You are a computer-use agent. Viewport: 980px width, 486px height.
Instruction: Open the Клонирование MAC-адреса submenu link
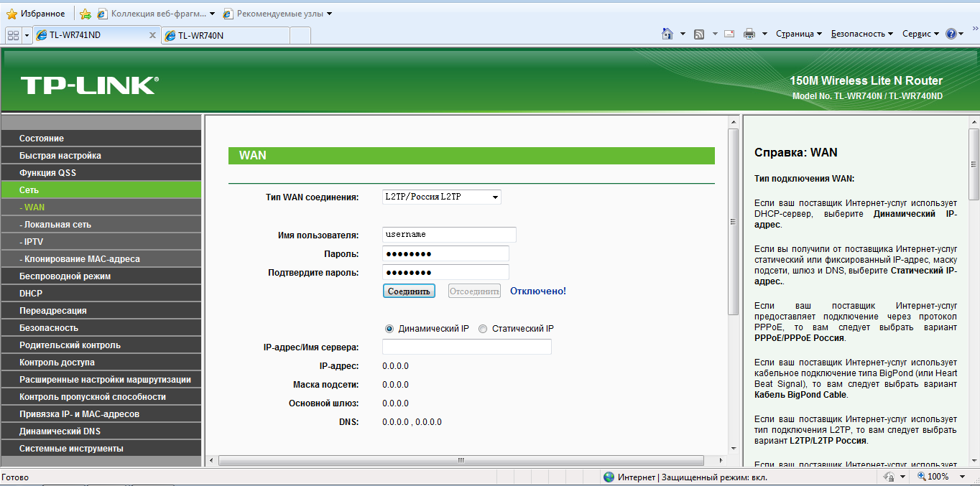tap(81, 259)
